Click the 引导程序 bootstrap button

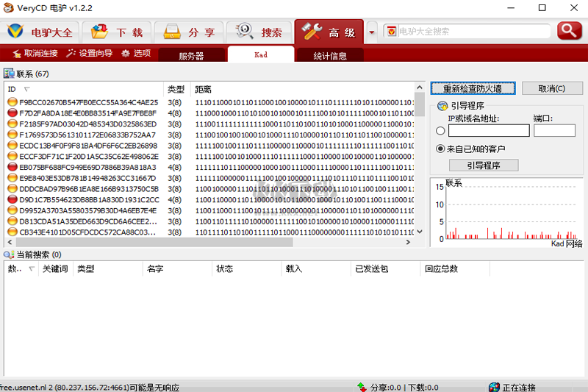tap(484, 165)
